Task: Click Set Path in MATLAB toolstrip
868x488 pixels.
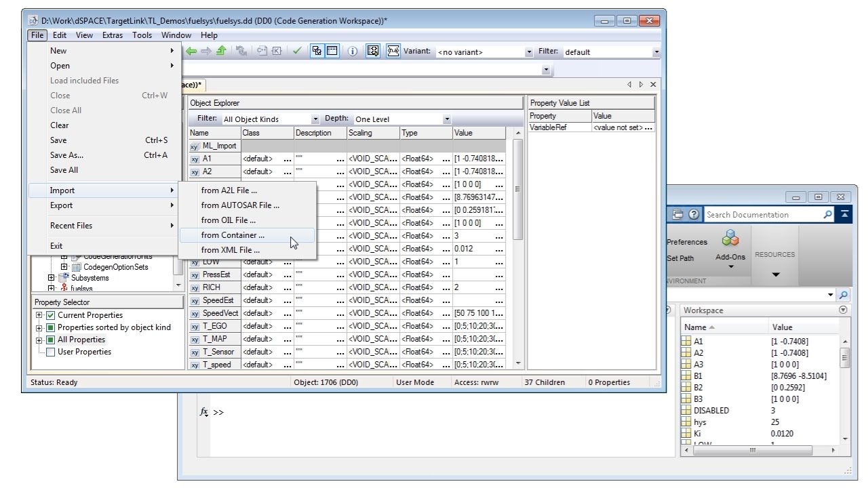Action: coord(681,258)
